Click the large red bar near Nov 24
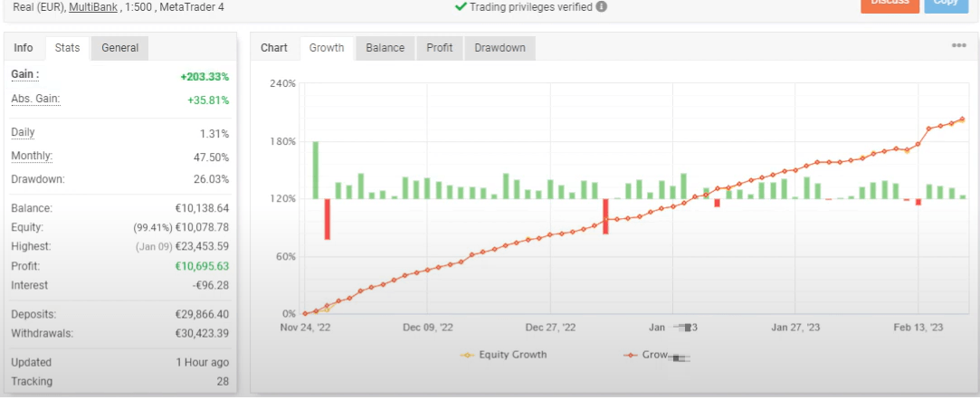 327,219
